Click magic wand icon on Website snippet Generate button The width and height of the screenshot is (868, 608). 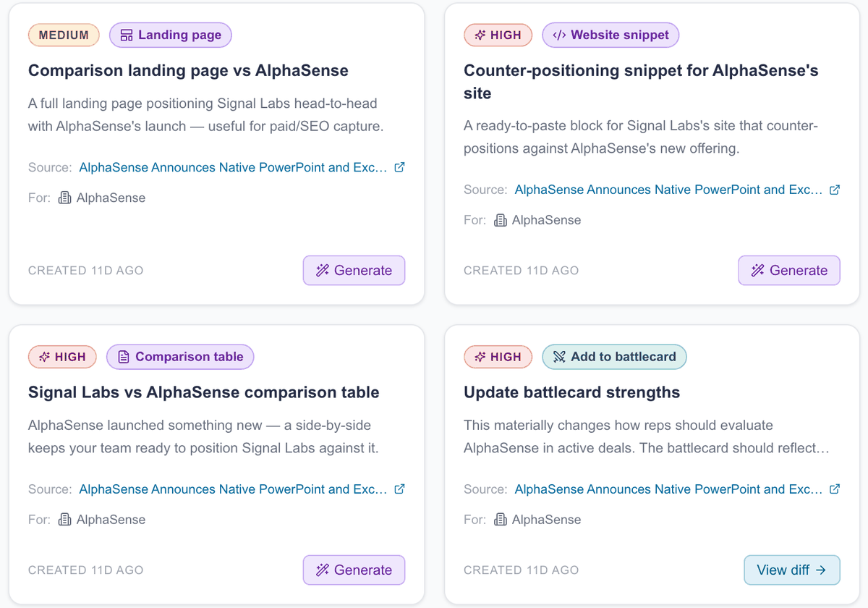pos(758,271)
